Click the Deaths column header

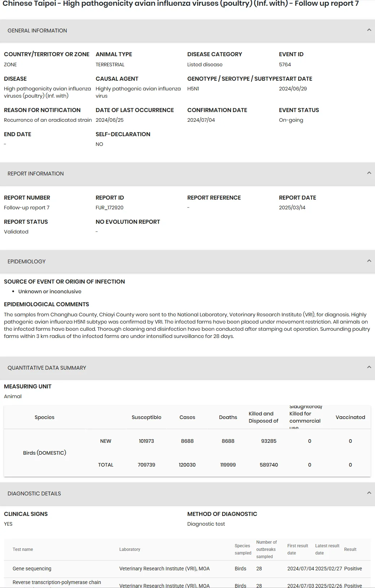pos(228,417)
